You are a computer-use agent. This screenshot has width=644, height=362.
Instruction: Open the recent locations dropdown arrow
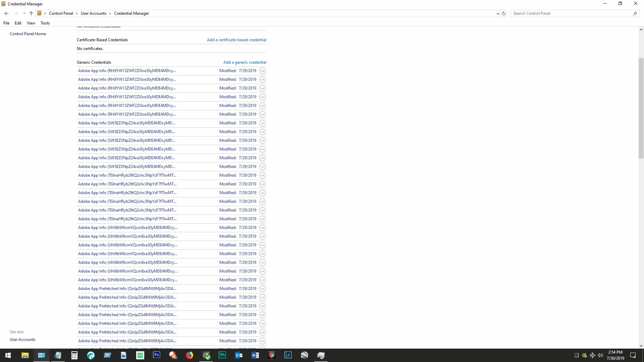coord(24,13)
